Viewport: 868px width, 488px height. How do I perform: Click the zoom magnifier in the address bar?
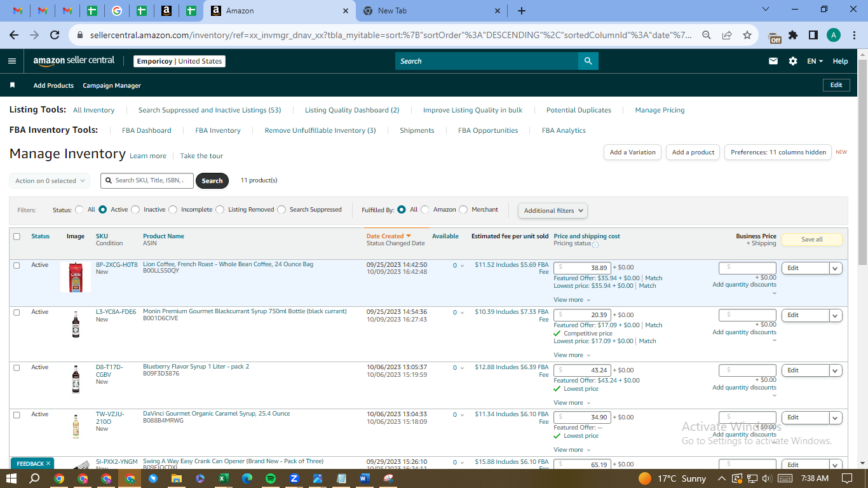click(706, 36)
